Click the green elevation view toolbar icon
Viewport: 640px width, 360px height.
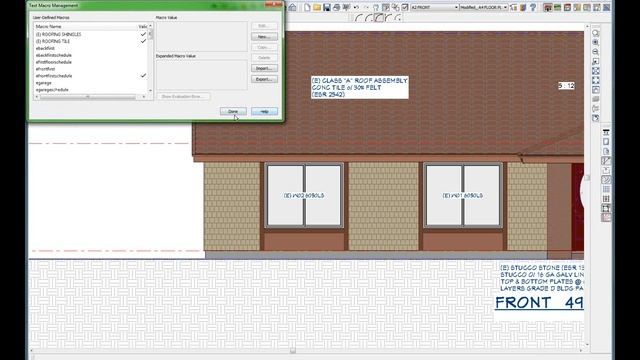[558, 7]
